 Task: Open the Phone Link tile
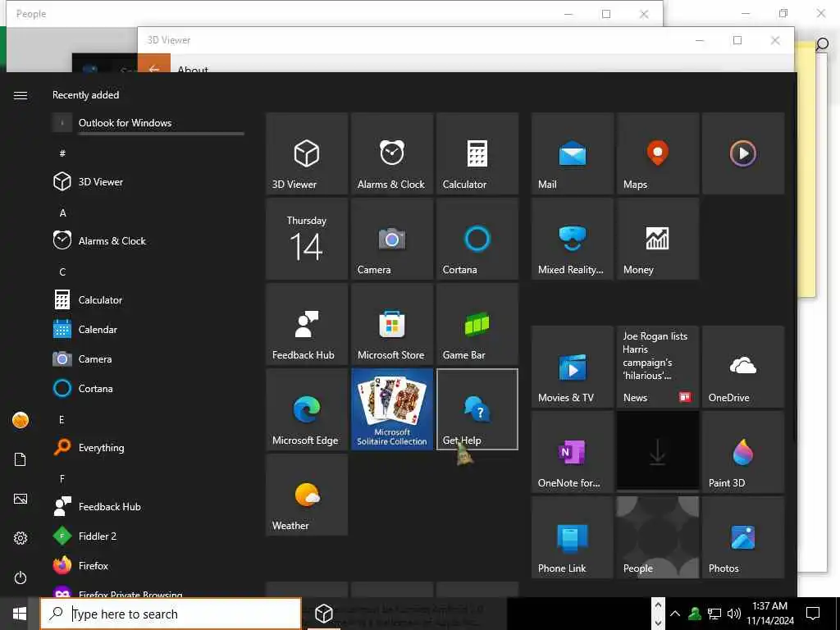pyautogui.click(x=572, y=536)
